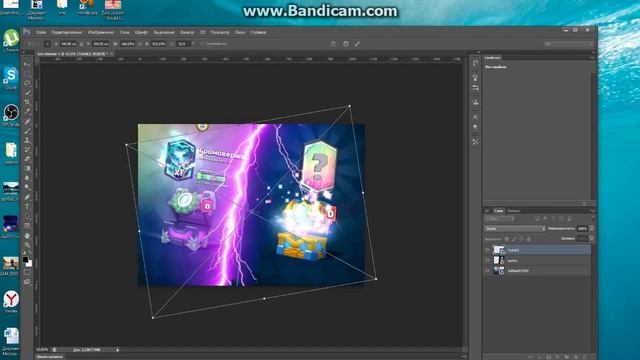Image resolution: width=640 pixels, height=360 pixels.
Task: Hide the selected layer via eye icon
Action: coord(487,250)
